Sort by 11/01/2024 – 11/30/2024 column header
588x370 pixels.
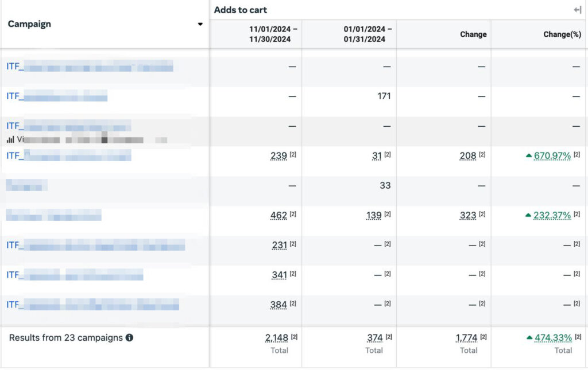click(x=273, y=34)
